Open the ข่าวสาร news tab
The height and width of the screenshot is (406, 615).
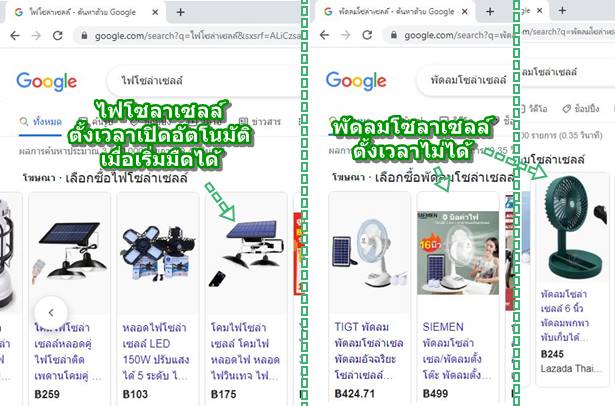pyautogui.click(x=260, y=122)
